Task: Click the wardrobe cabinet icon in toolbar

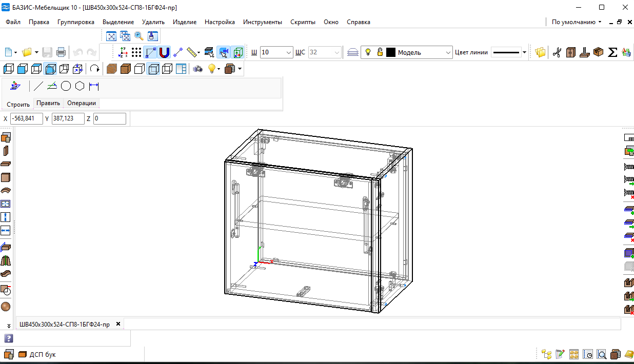Action: pyautogui.click(x=571, y=52)
